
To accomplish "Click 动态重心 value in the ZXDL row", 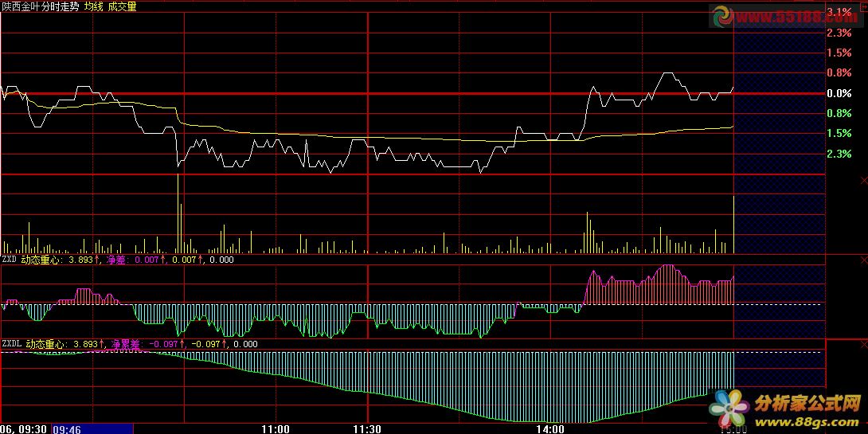I will pos(65,344).
